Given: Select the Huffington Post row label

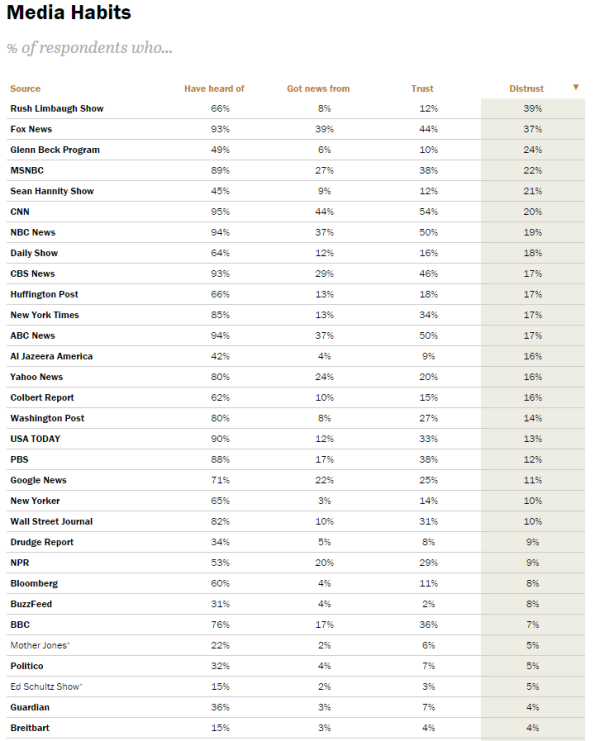Looking at the screenshot, I should 44,294.
